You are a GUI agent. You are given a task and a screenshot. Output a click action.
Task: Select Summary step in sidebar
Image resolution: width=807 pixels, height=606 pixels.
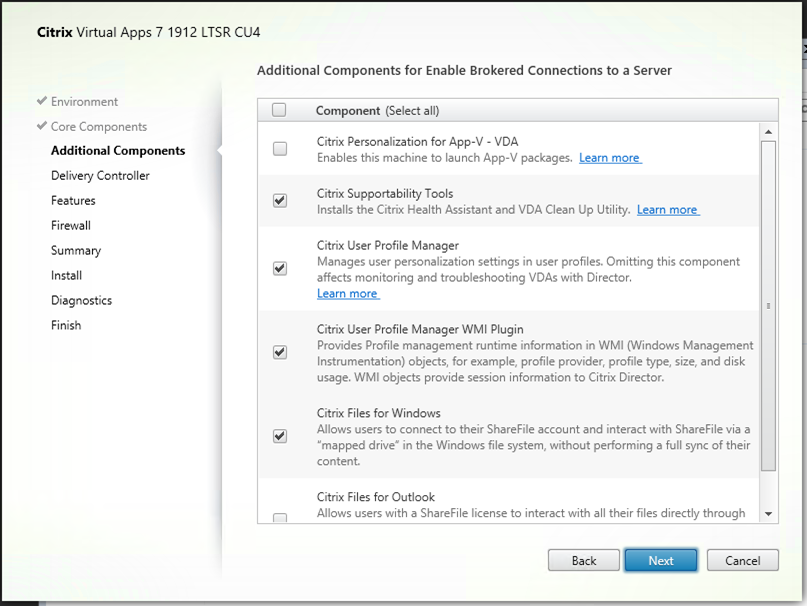coord(76,251)
